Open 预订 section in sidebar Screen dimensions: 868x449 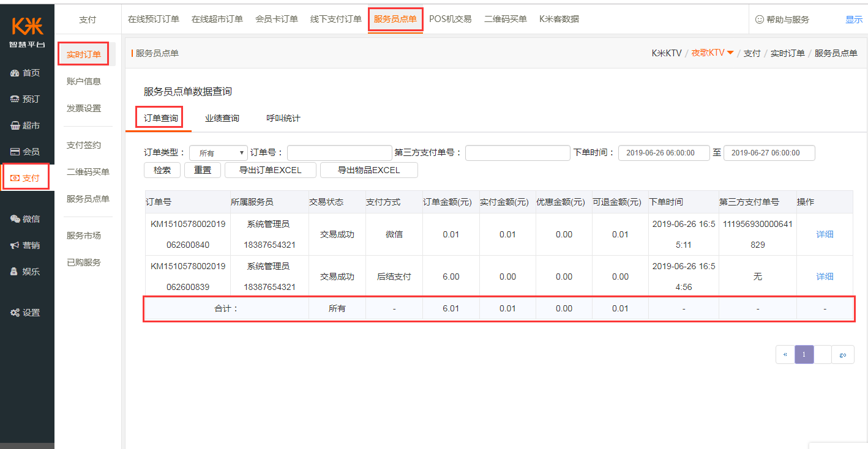click(x=26, y=99)
